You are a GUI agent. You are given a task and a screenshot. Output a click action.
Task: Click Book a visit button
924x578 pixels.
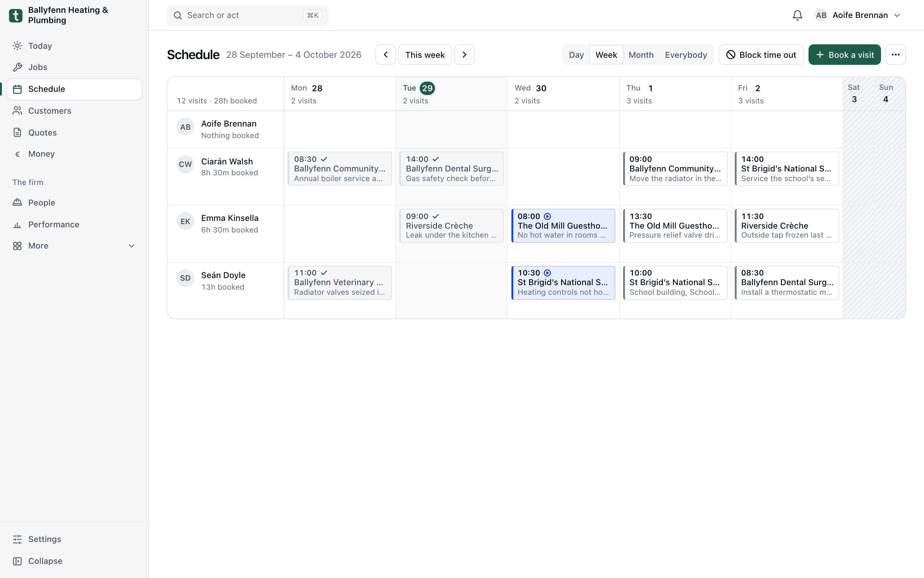tap(844, 55)
